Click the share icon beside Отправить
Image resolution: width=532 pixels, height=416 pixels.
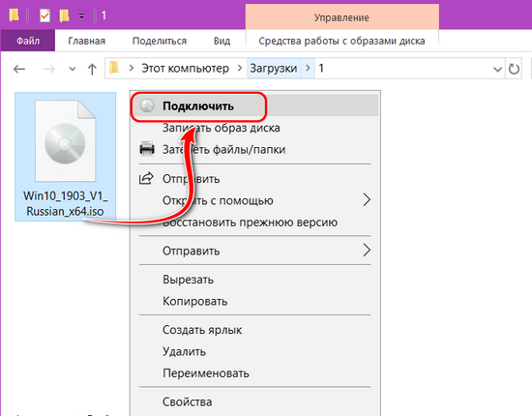[x=147, y=178]
